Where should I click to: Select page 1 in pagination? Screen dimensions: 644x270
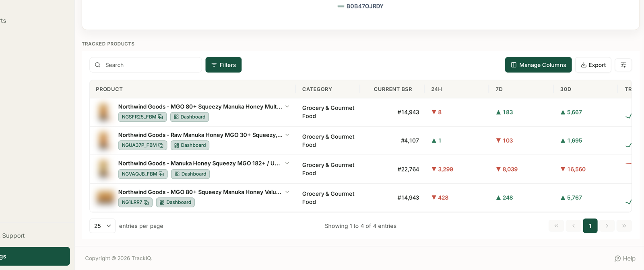[x=590, y=226]
